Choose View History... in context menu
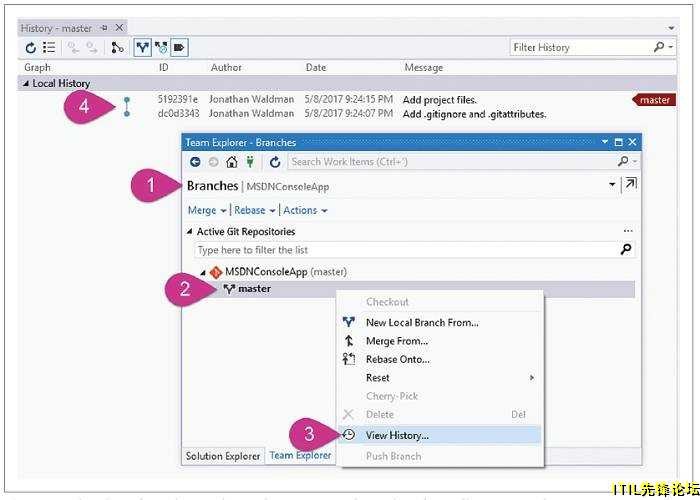Screen dimensions: 700x500 coord(440,435)
